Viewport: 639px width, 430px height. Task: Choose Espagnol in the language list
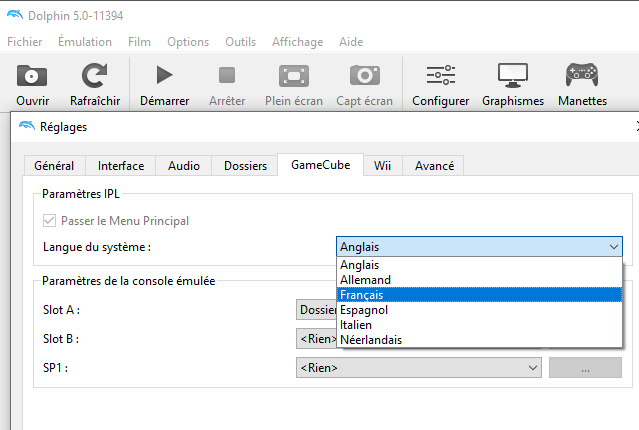click(479, 310)
